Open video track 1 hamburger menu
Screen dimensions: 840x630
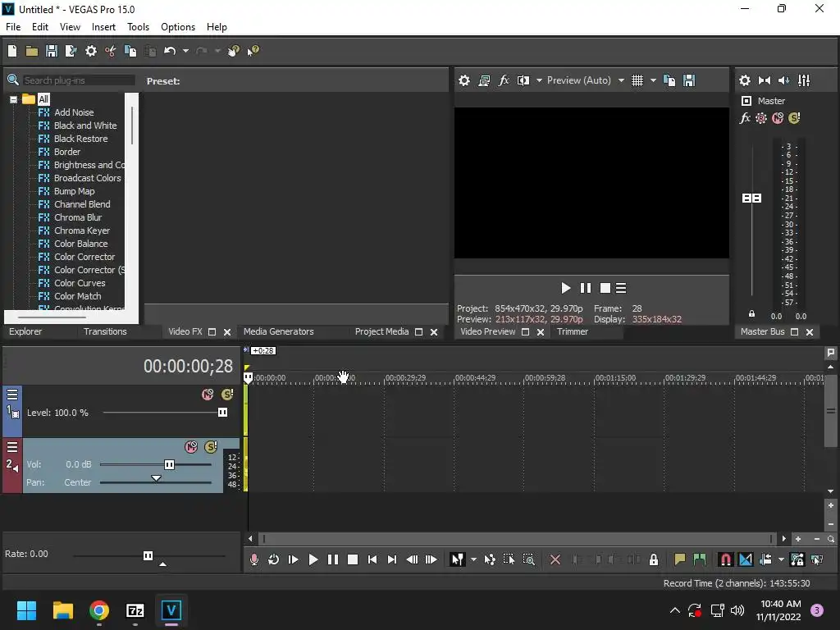coord(12,395)
